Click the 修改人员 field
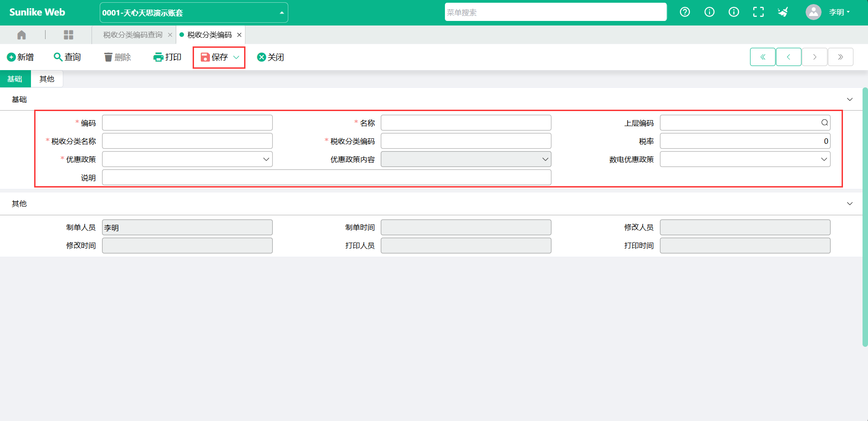Screen dimensions: 868x421 pyautogui.click(x=745, y=228)
